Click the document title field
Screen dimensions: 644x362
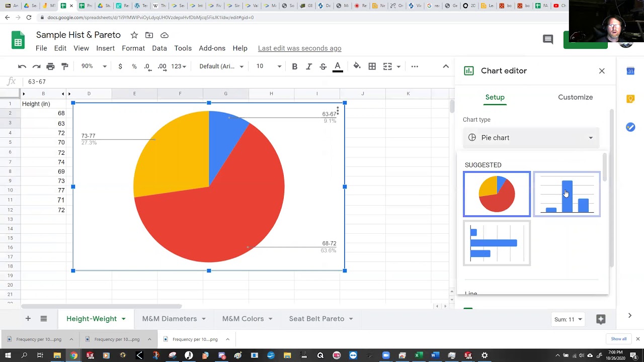78,35
